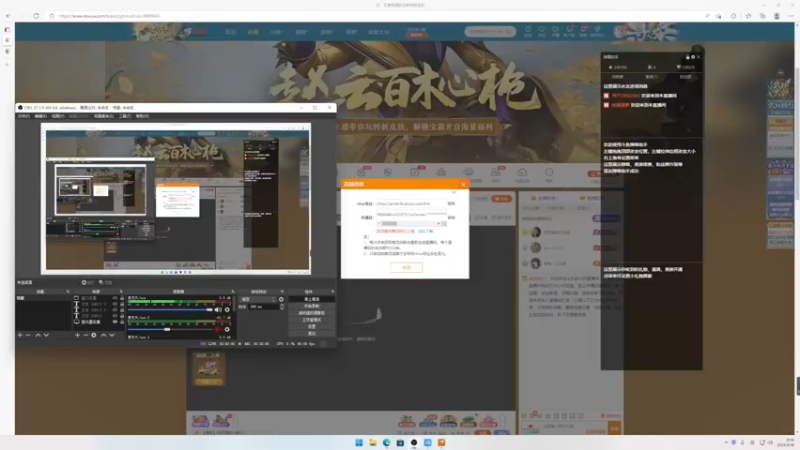Toggle lock on the display capture source
Image resolution: width=800 pixels, height=450 pixels.
(121, 322)
